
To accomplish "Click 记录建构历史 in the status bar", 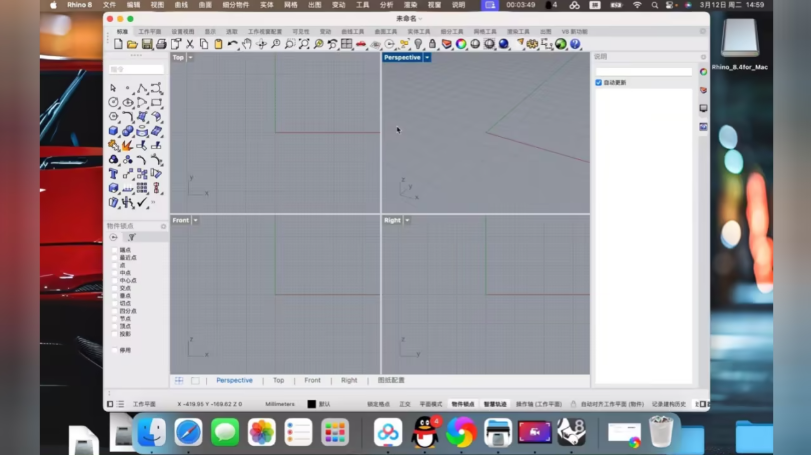I will coord(669,404).
